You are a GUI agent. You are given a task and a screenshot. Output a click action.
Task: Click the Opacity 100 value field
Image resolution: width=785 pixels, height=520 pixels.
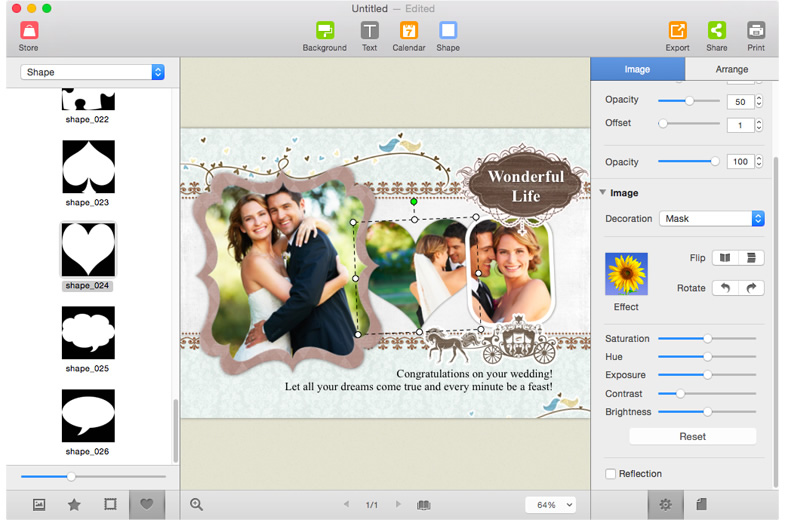pyautogui.click(x=740, y=162)
